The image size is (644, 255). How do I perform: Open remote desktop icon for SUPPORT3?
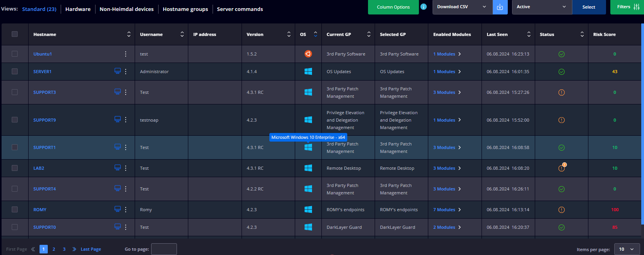tap(117, 92)
